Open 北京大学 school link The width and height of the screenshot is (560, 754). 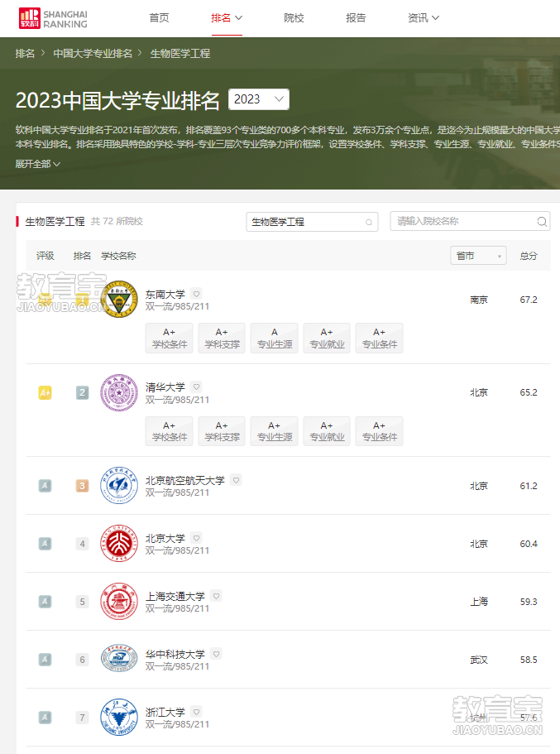point(165,538)
